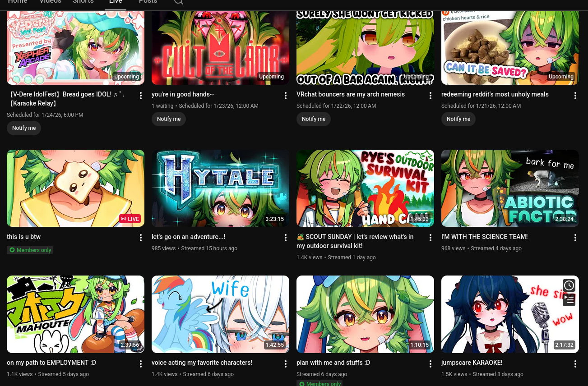Open title "this is u btw"
The height and width of the screenshot is (386, 588).
(23, 237)
